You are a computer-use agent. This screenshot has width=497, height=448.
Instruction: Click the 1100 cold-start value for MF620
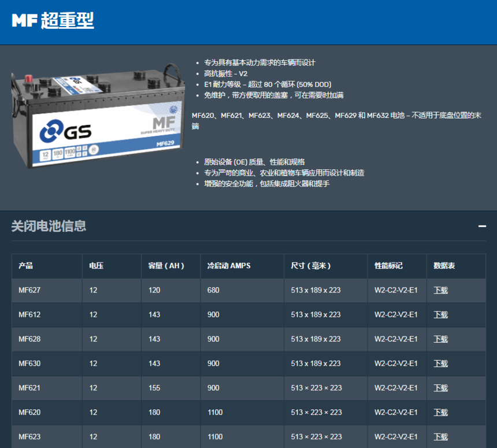[x=215, y=412]
